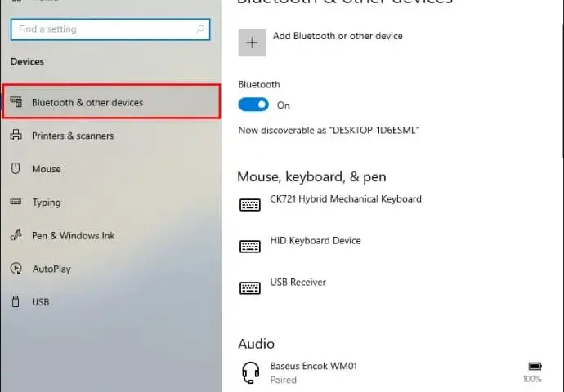This screenshot has height=392, width=564.
Task: Click the AutoPlay icon in sidebar
Action: (x=16, y=268)
